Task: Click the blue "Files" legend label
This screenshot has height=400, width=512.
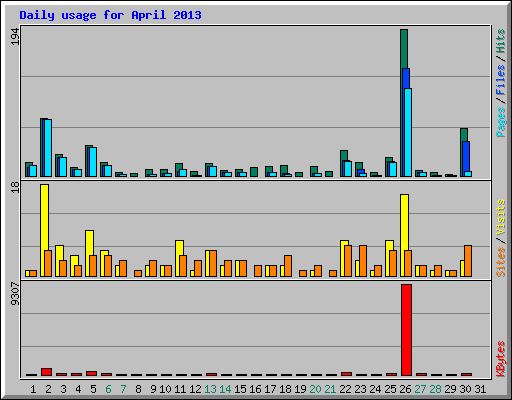Action: tap(500, 80)
